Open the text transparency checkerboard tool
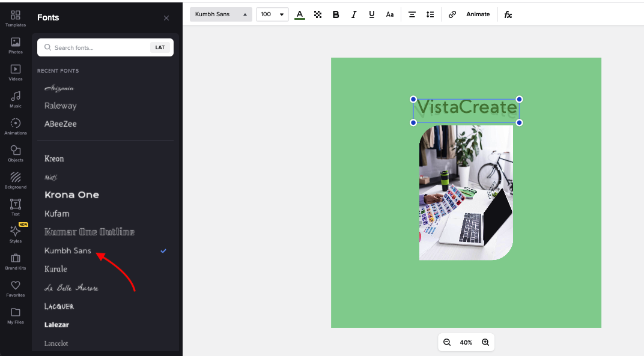This screenshot has width=644, height=356. (318, 15)
